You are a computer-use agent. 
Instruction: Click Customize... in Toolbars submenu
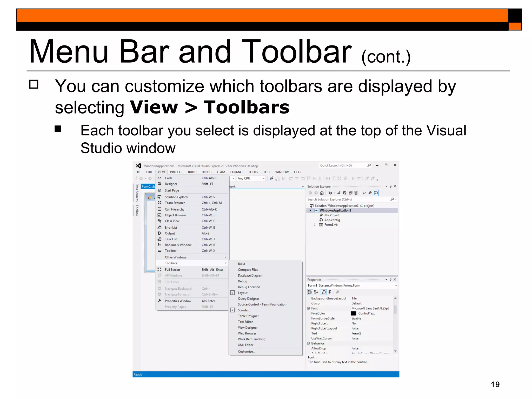(x=265, y=351)
